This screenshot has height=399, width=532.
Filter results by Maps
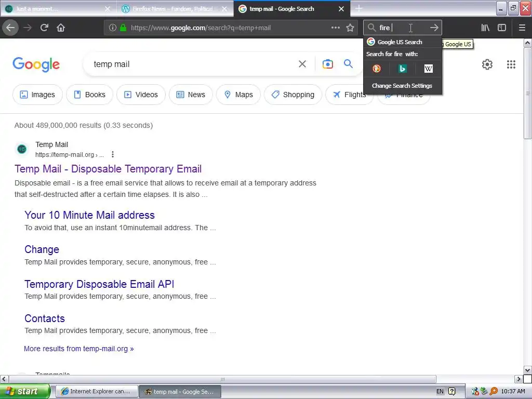[x=238, y=95]
